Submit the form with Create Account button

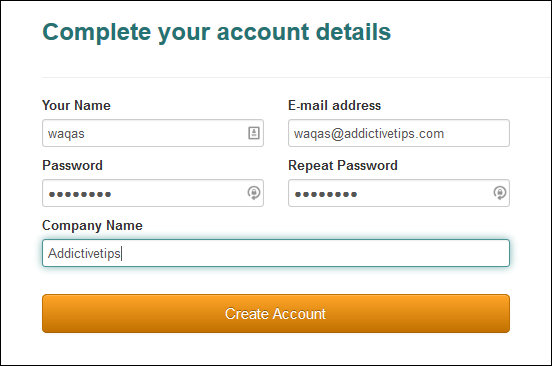tap(276, 314)
